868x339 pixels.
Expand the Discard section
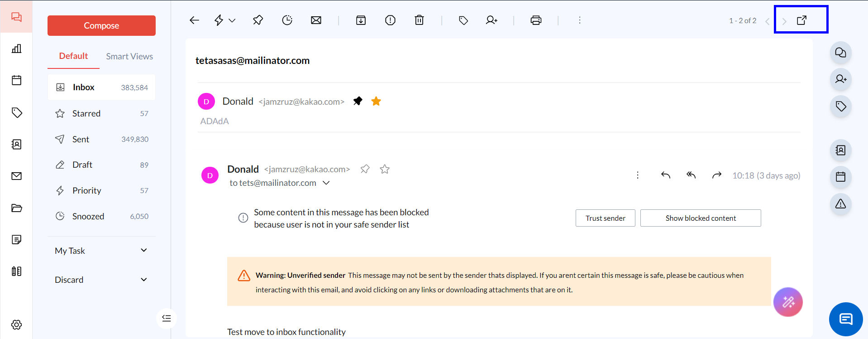click(143, 280)
